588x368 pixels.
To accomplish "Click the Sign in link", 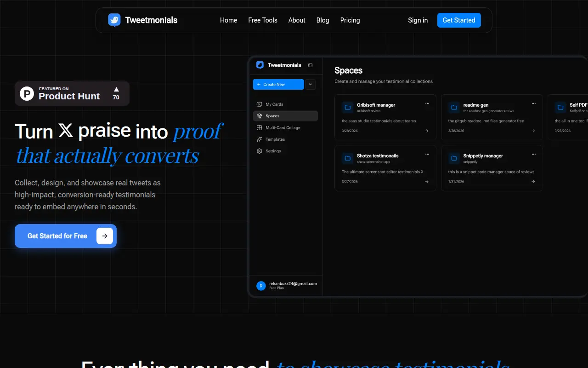I will 418,20.
